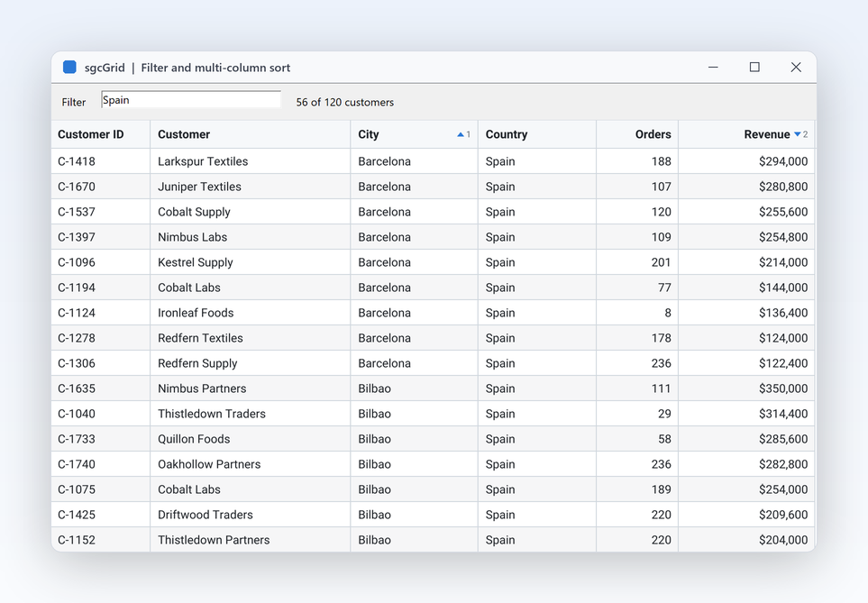Sort by the Country column header
The height and width of the screenshot is (603, 868).
537,134
